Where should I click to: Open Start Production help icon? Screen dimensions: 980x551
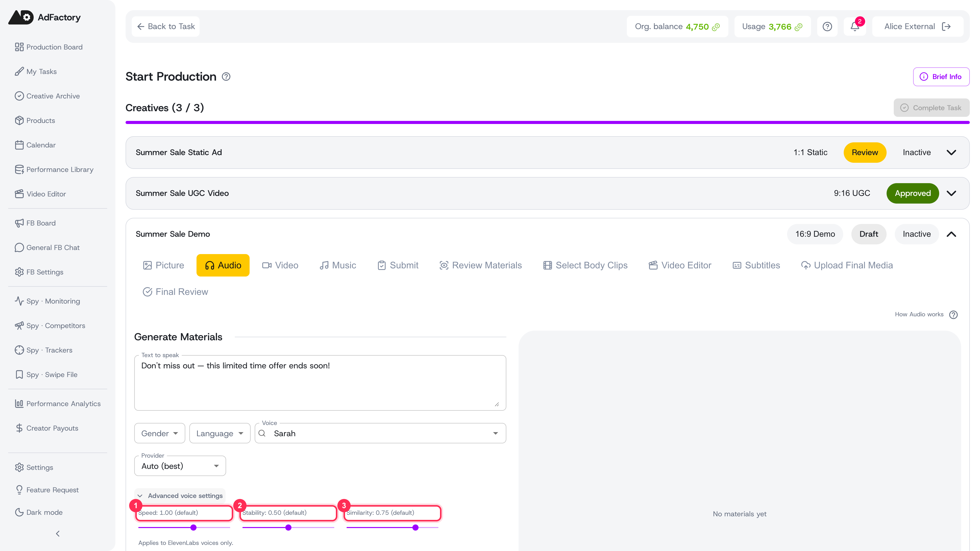(x=226, y=77)
